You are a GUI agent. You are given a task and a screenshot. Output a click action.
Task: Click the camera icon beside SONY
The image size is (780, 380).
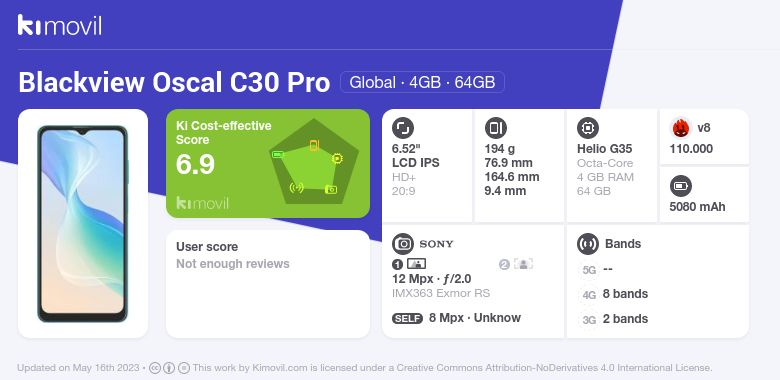coord(403,244)
